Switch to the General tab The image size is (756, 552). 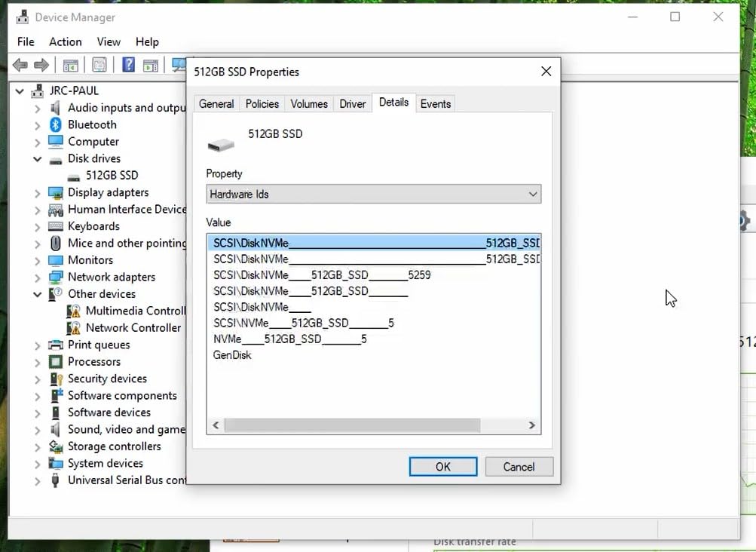pyautogui.click(x=216, y=104)
